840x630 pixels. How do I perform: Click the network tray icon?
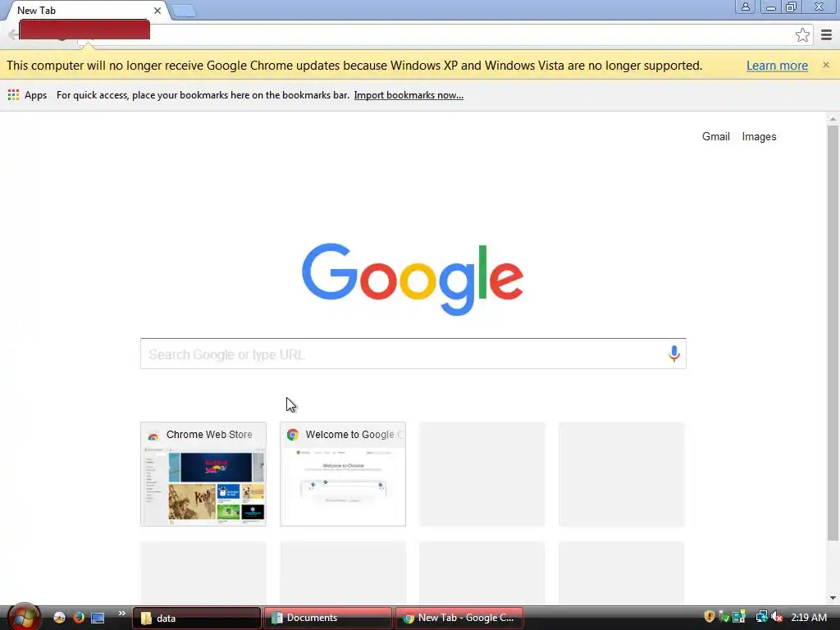[761, 617]
